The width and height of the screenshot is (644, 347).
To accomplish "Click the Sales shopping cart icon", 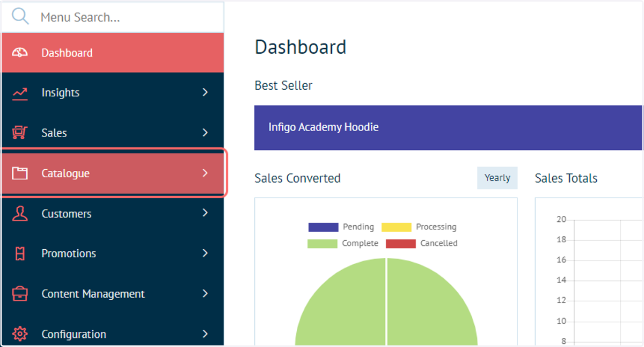I will [x=20, y=133].
